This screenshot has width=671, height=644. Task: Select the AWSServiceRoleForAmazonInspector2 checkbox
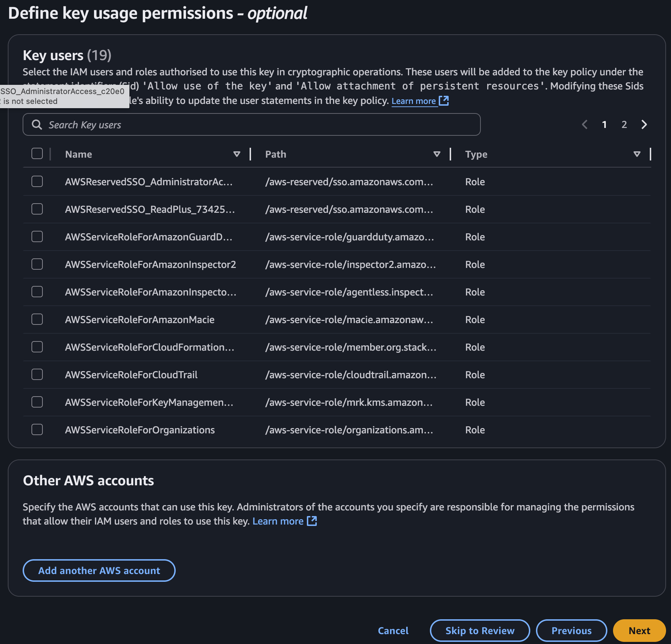click(37, 264)
